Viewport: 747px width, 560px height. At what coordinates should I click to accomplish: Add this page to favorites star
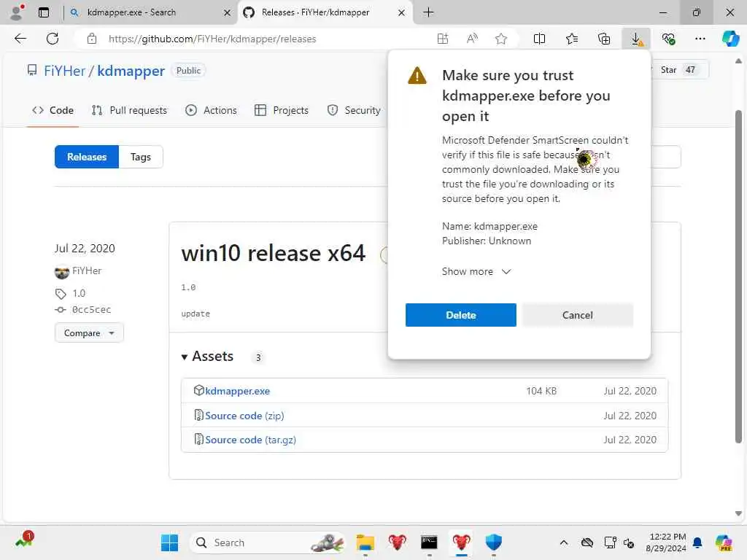coord(500,39)
